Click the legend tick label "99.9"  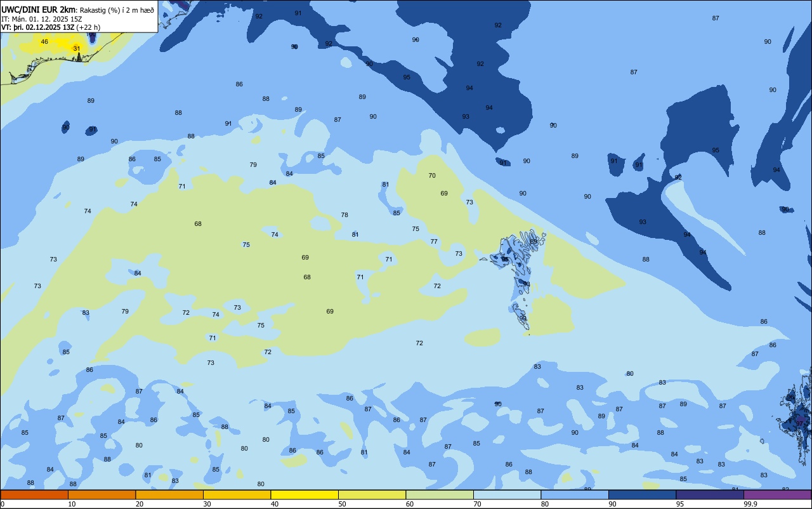coord(751,504)
